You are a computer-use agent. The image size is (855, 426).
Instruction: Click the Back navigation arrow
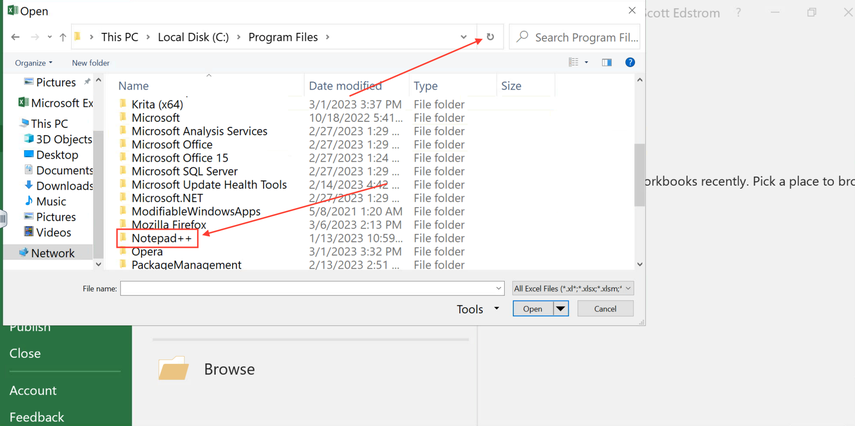coord(15,37)
